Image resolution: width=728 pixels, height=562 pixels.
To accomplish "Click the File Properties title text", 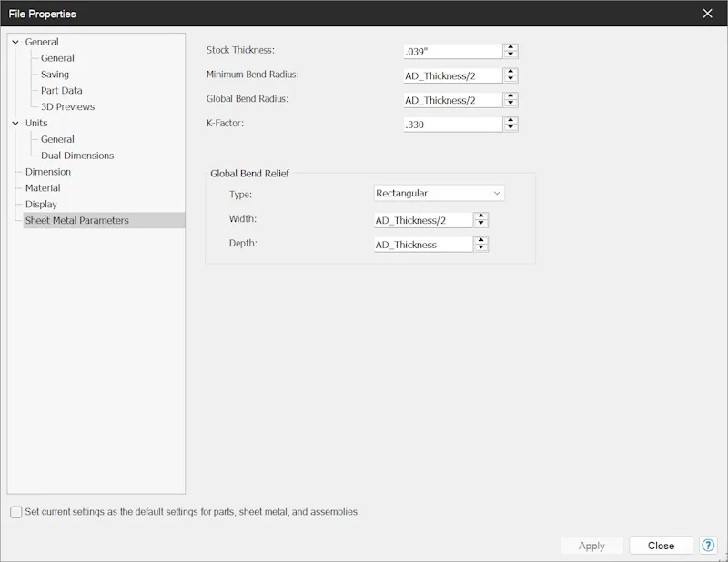I will [42, 14].
